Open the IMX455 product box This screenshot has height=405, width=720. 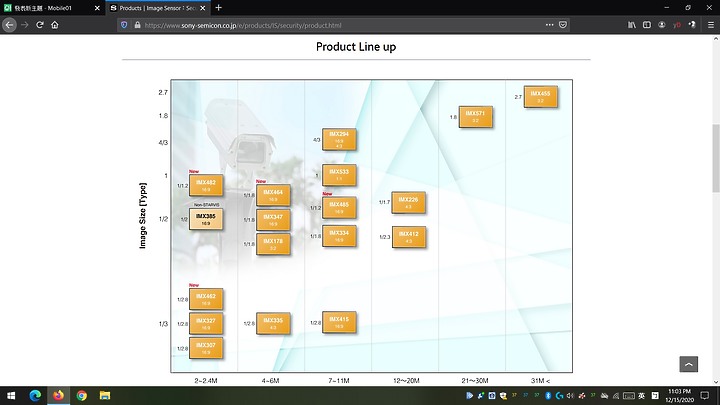click(x=541, y=97)
